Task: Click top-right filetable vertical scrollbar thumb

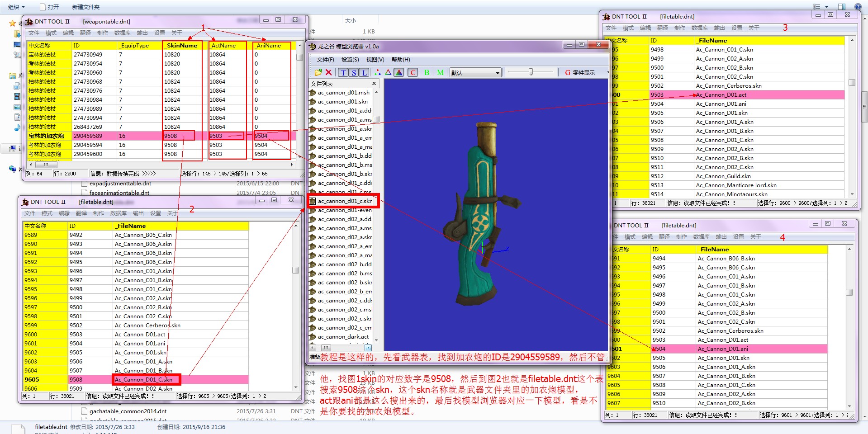Action: (852, 82)
